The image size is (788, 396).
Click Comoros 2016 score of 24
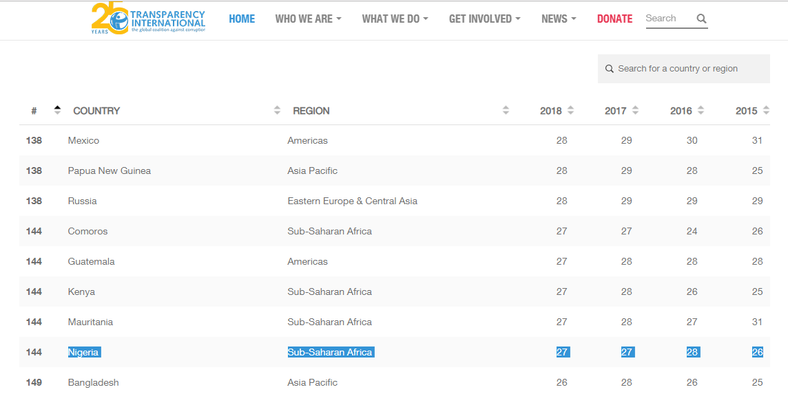tap(692, 231)
